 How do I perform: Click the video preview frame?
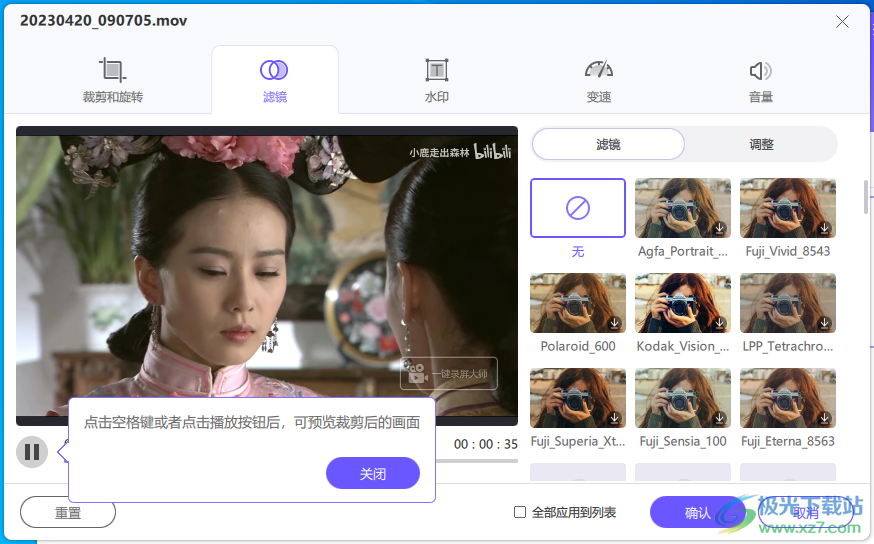click(266, 276)
